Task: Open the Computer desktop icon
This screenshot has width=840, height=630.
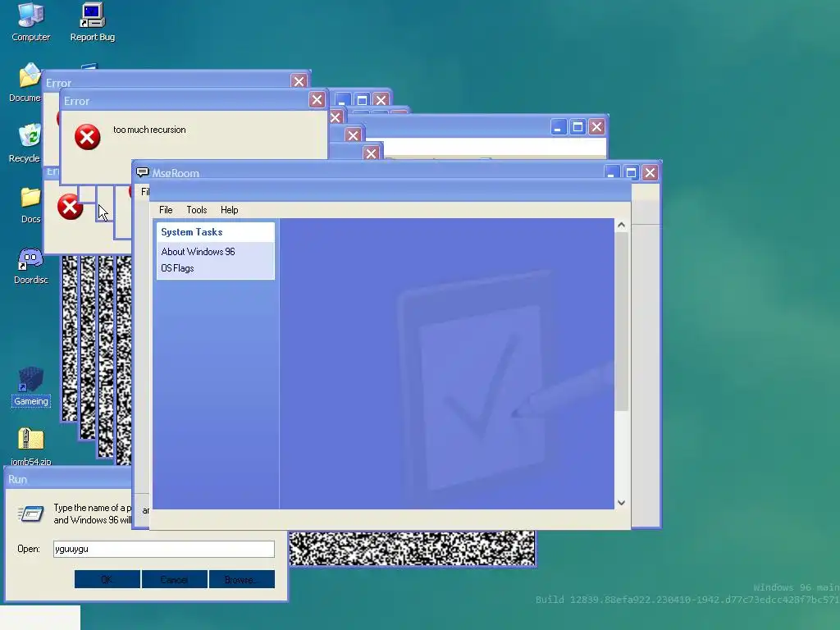Action: click(x=30, y=22)
